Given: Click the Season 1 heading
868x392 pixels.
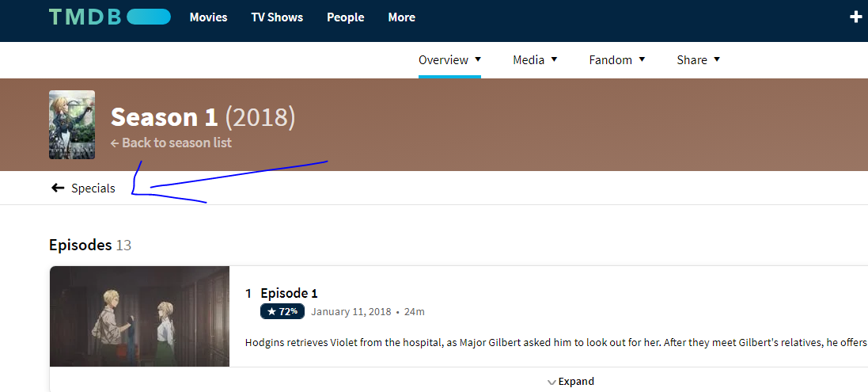Looking at the screenshot, I should point(164,117).
